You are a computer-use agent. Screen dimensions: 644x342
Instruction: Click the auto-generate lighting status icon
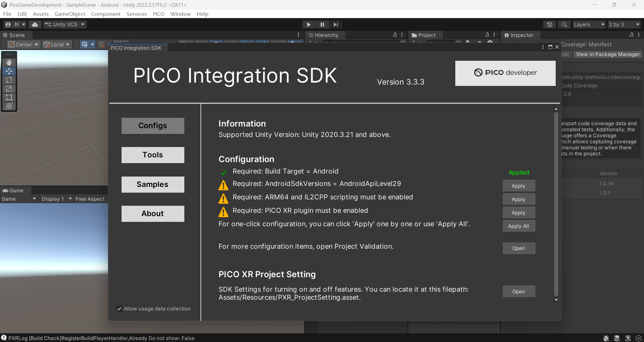coord(628,338)
